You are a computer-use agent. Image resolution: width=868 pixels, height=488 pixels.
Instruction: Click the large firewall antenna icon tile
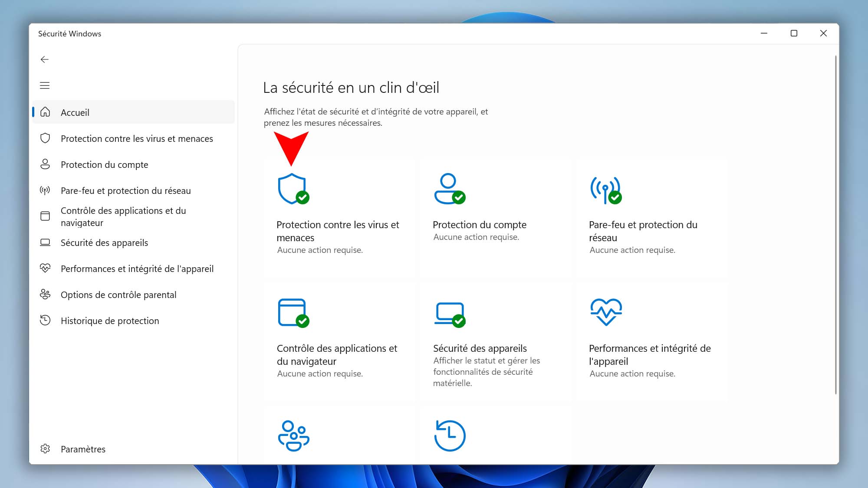point(606,190)
